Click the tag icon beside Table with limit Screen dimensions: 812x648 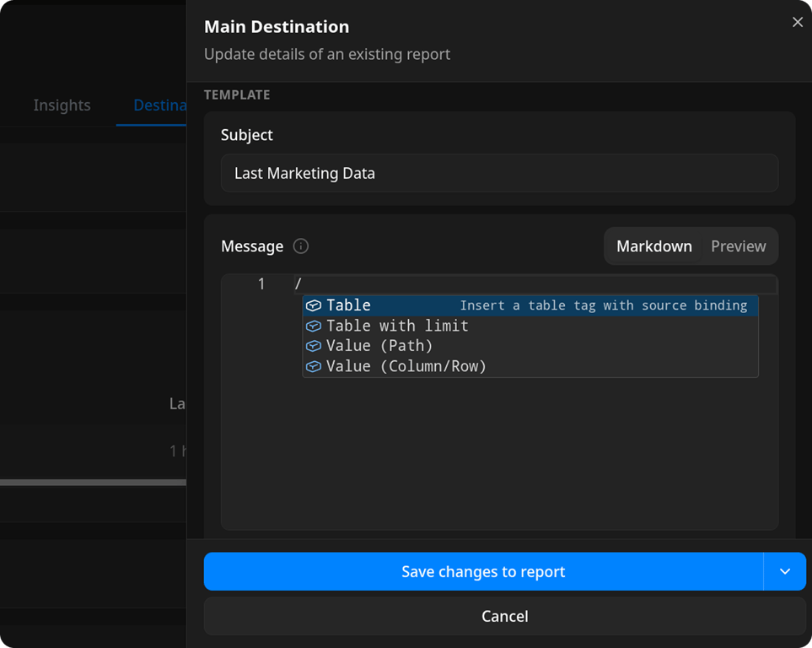(314, 326)
